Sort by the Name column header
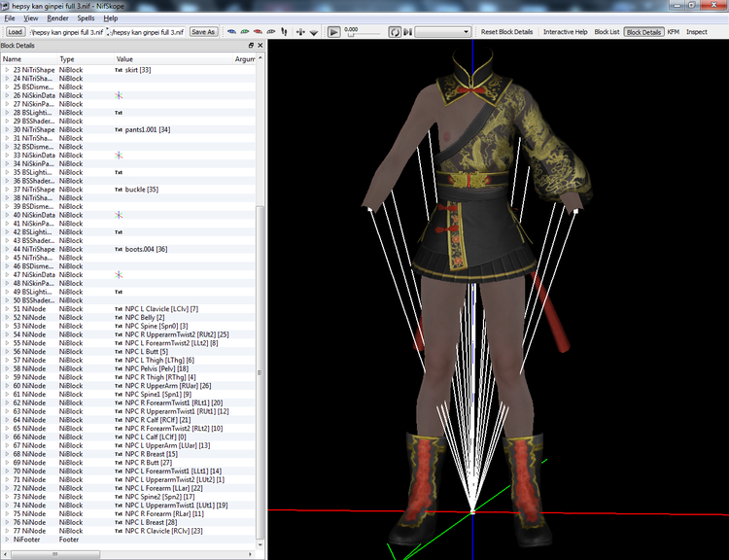 click(29, 59)
